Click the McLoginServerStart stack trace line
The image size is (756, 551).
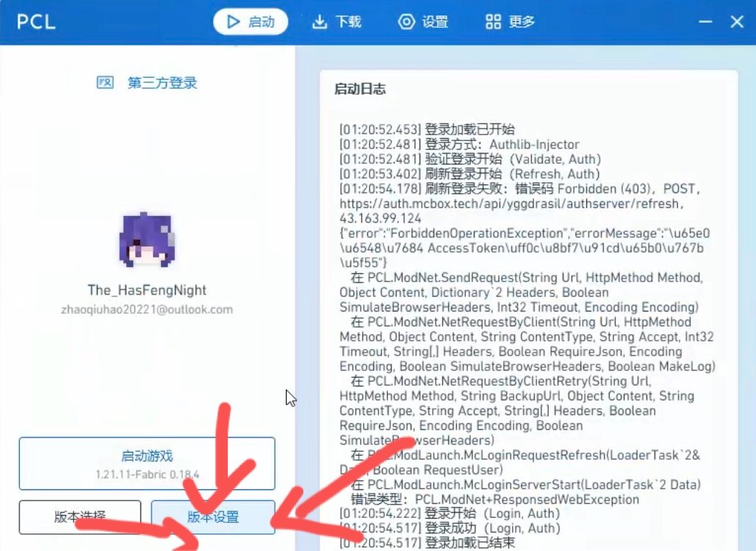[x=526, y=484]
